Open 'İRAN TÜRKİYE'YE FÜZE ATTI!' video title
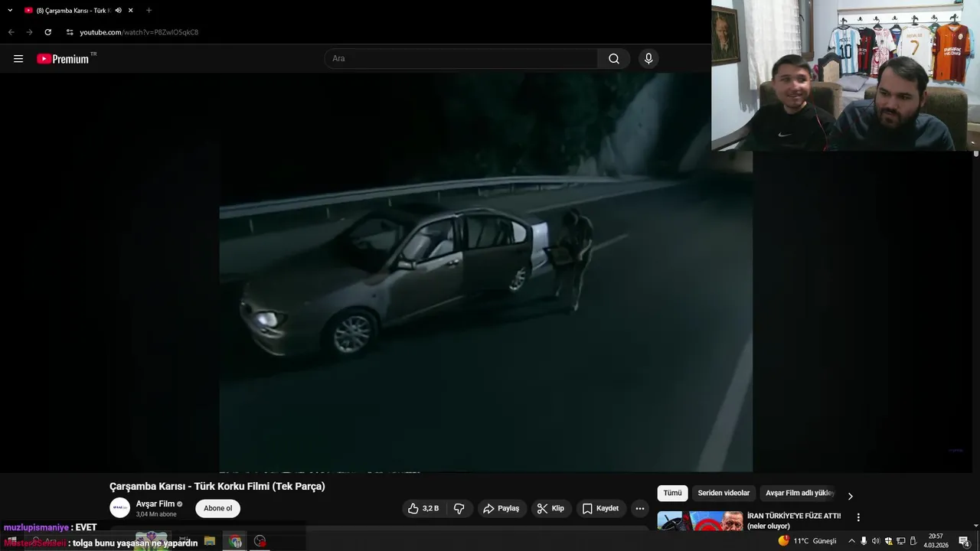The image size is (980, 551). click(x=794, y=520)
